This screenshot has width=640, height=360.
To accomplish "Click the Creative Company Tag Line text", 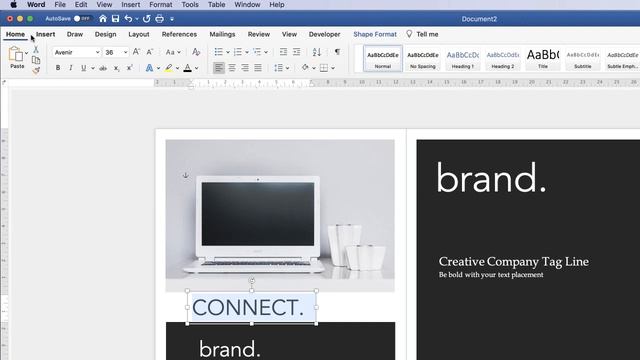I will point(513,261).
